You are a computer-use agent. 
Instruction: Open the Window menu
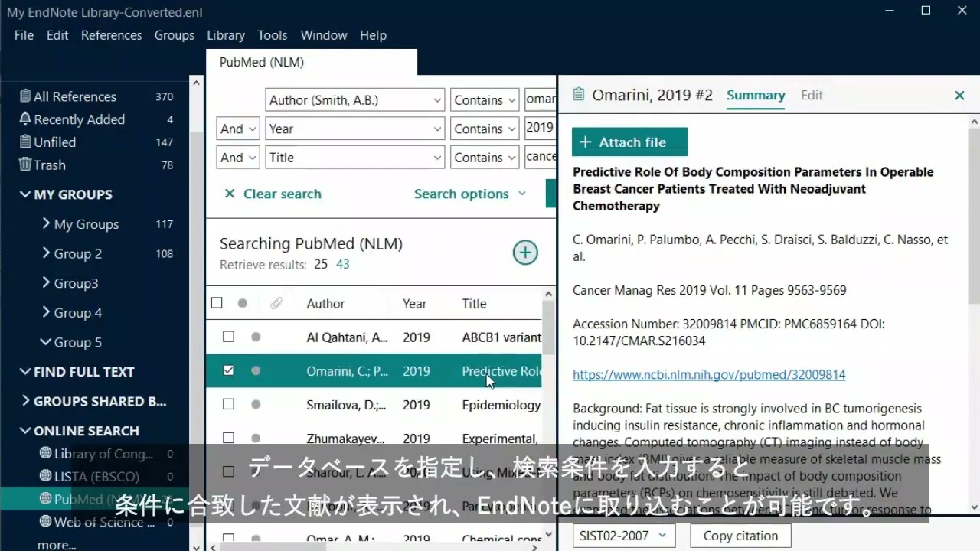point(324,35)
